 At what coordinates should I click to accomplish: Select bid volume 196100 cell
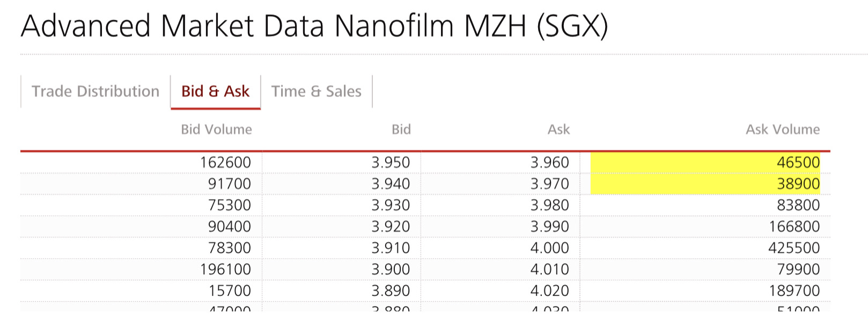225,270
